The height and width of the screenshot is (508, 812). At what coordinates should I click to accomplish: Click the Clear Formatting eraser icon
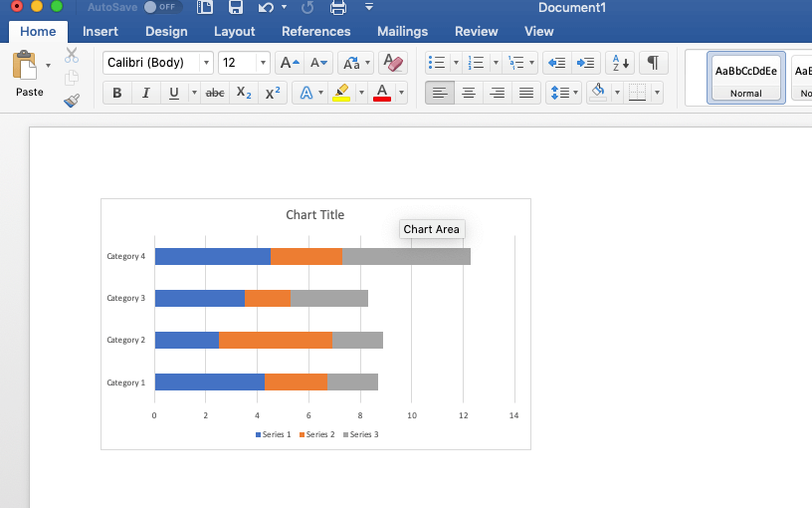pyautogui.click(x=393, y=63)
